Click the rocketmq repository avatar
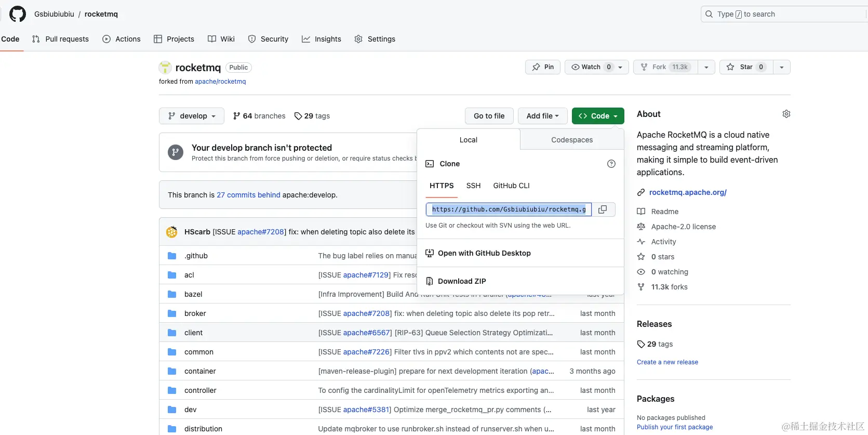Image resolution: width=868 pixels, height=435 pixels. (165, 68)
